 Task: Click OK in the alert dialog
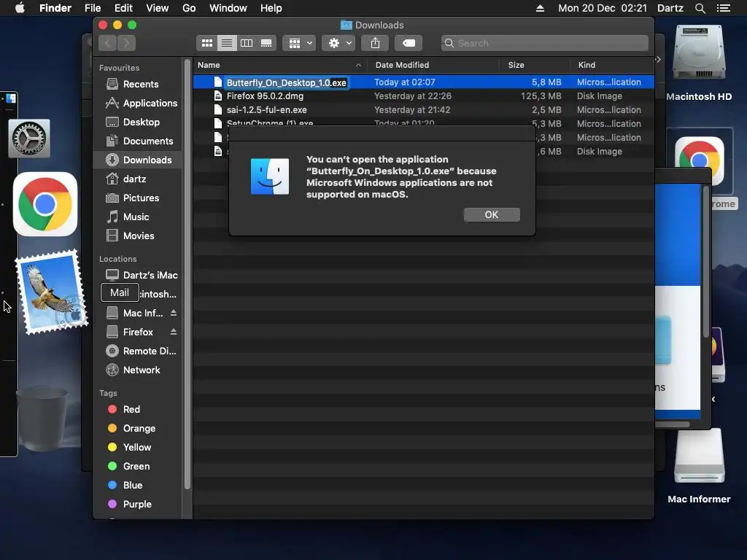click(492, 215)
